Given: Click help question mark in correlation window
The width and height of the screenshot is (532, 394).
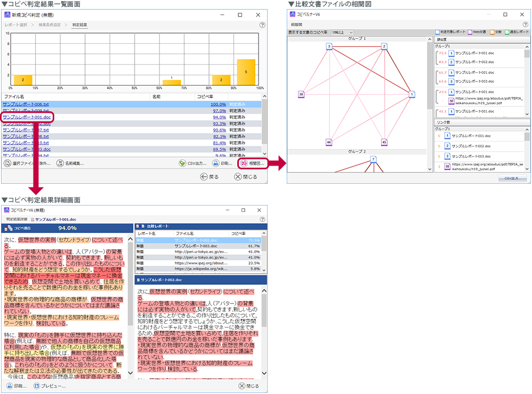Looking at the screenshot, I should coord(527,24).
